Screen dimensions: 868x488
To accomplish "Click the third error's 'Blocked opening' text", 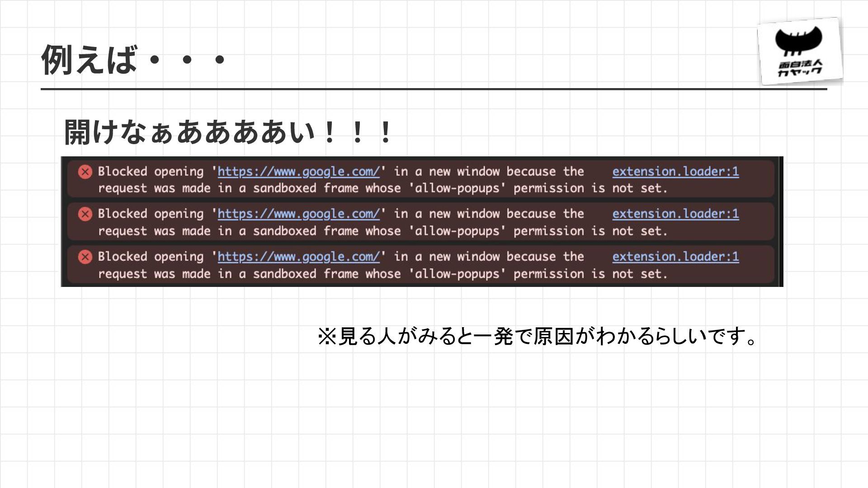I will point(151,257).
